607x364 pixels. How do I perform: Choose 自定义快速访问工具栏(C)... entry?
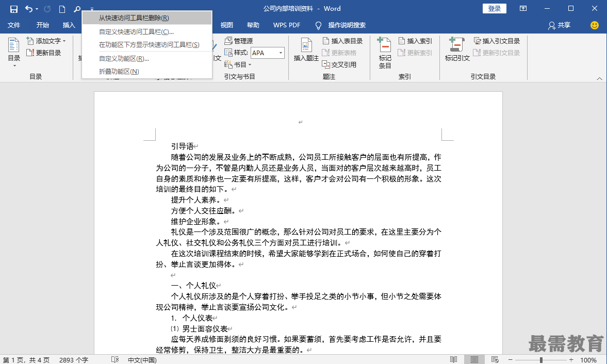pos(147,32)
